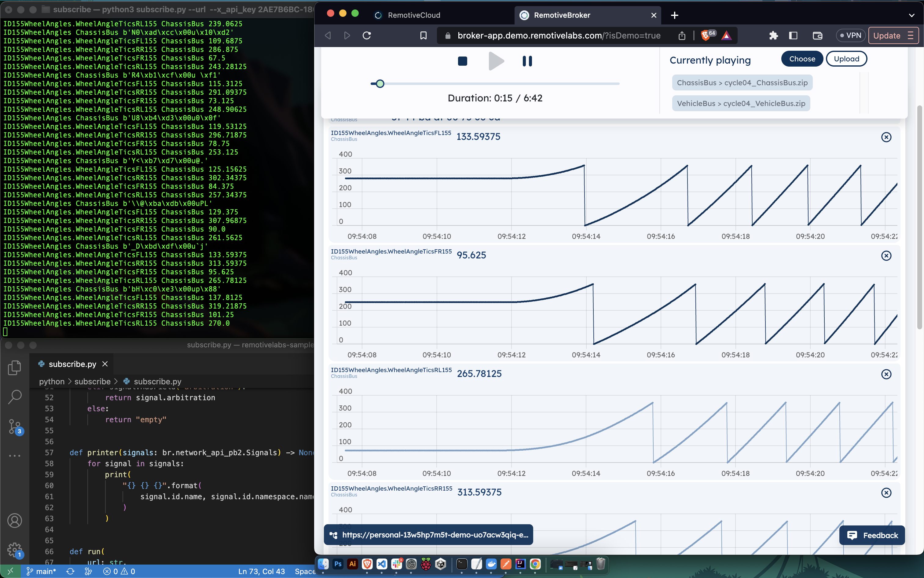Open the VS Code Manage gear
Viewport: 924px width, 578px height.
[15, 550]
